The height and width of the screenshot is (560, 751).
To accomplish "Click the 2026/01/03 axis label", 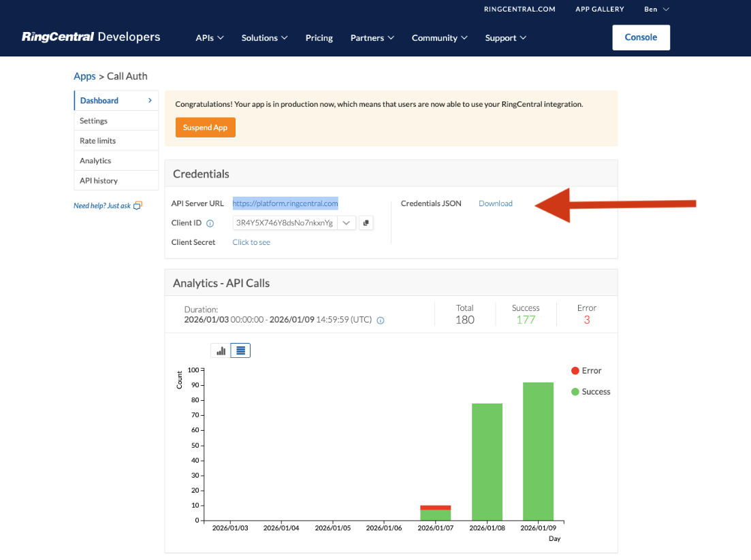I will point(230,528).
